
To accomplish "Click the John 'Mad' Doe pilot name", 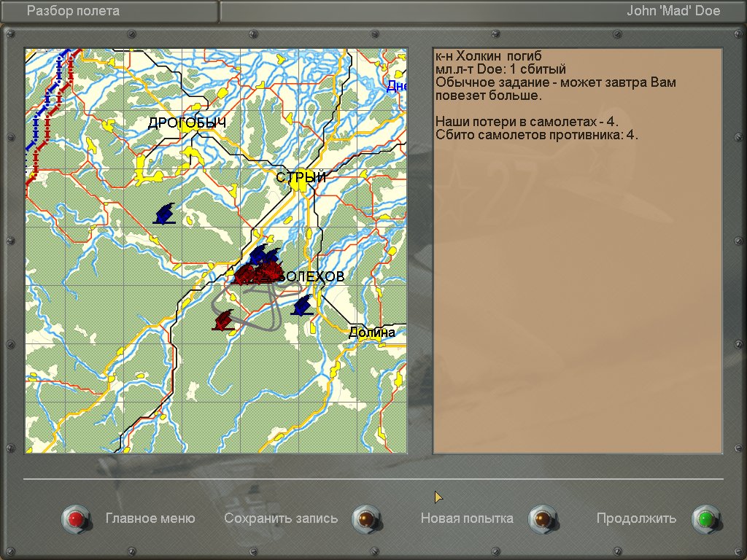I will tap(673, 11).
